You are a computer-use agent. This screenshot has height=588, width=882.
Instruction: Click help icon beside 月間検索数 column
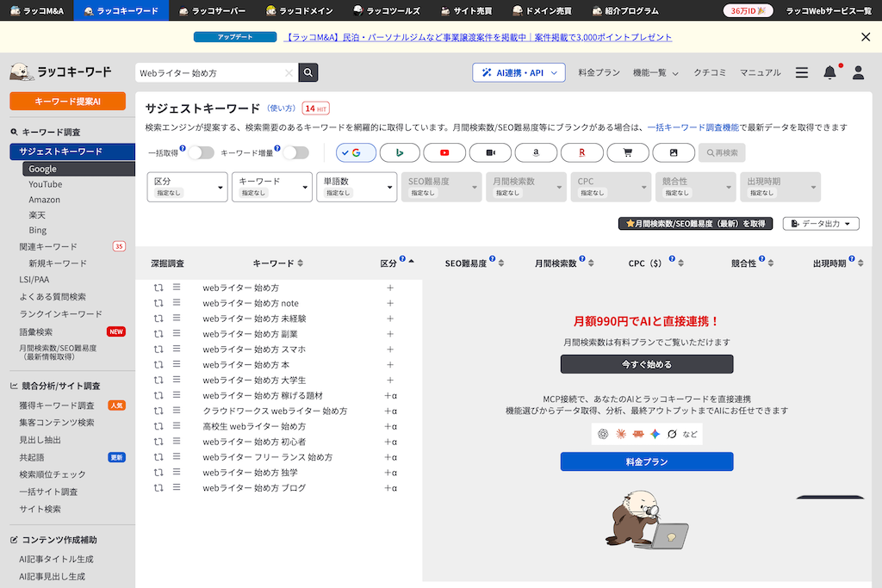coord(582,258)
